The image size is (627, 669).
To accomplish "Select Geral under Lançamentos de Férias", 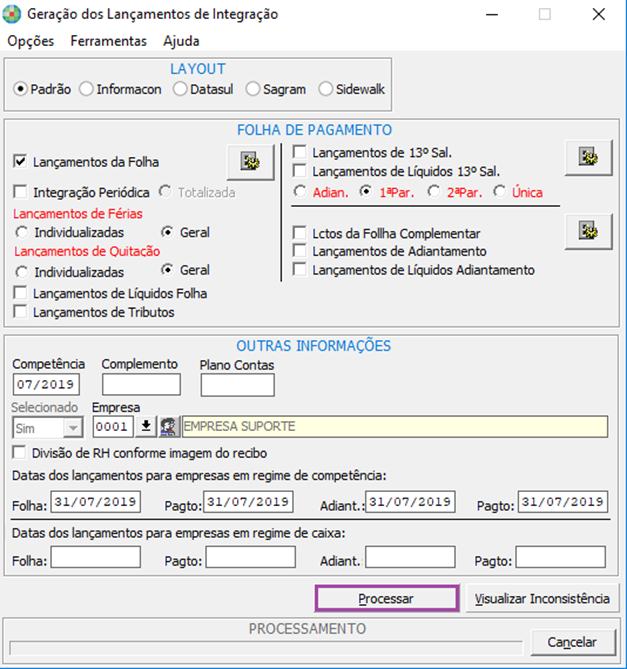I will click(x=167, y=232).
